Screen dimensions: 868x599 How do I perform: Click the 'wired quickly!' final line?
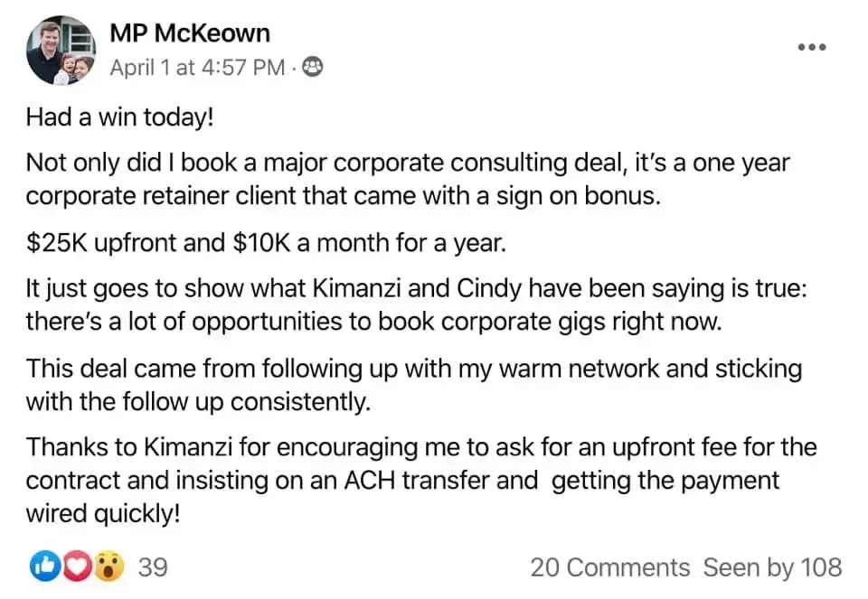(103, 514)
